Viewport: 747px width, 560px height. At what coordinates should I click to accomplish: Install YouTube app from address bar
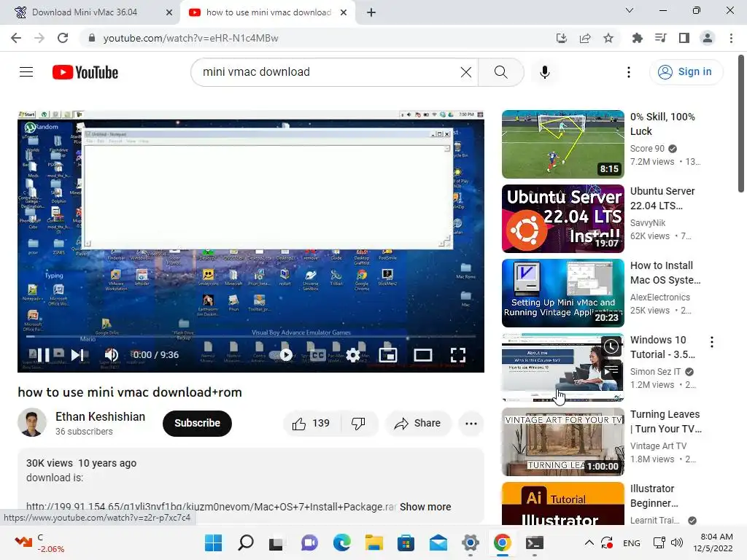pos(562,38)
